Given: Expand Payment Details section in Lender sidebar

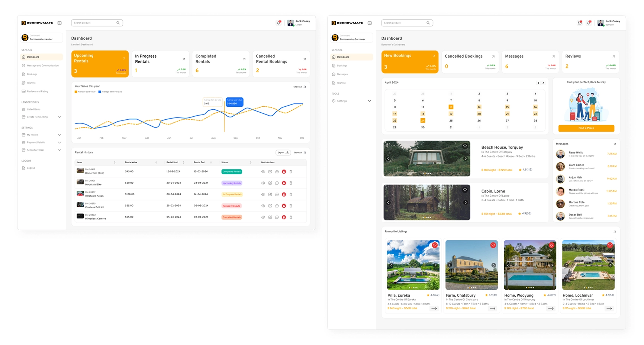Looking at the screenshot, I should pyautogui.click(x=59, y=142).
